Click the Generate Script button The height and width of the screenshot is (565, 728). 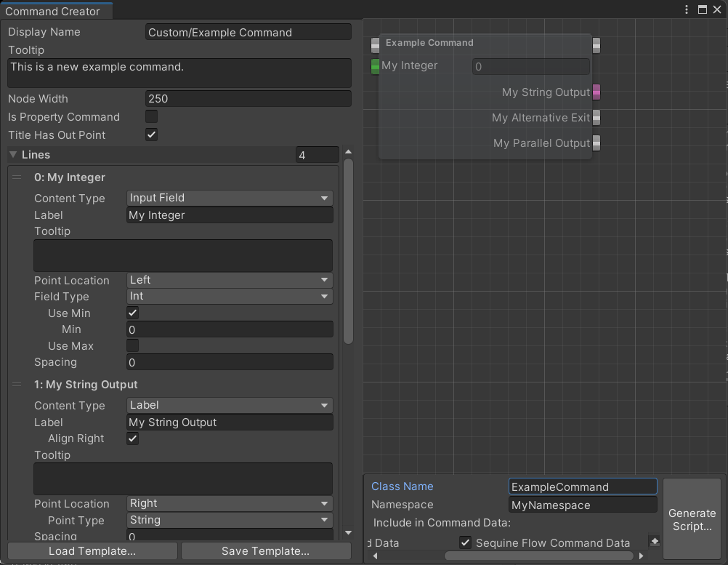point(692,519)
